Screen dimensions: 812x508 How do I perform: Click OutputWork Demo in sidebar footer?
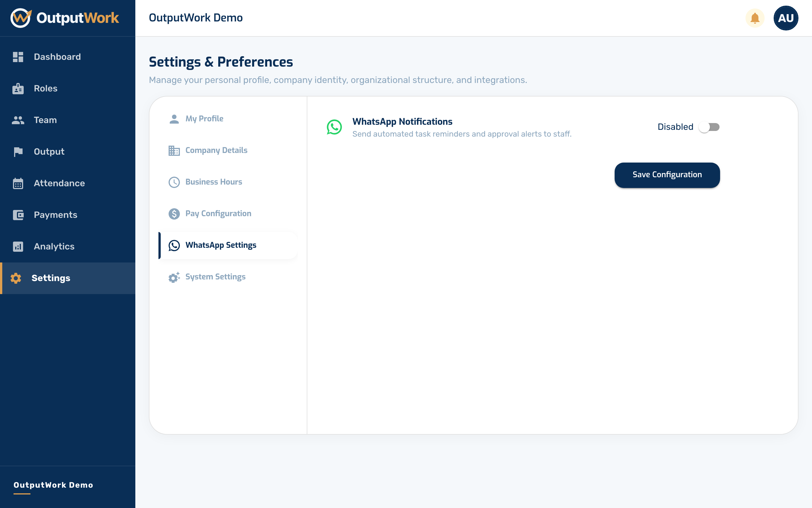[x=53, y=485]
